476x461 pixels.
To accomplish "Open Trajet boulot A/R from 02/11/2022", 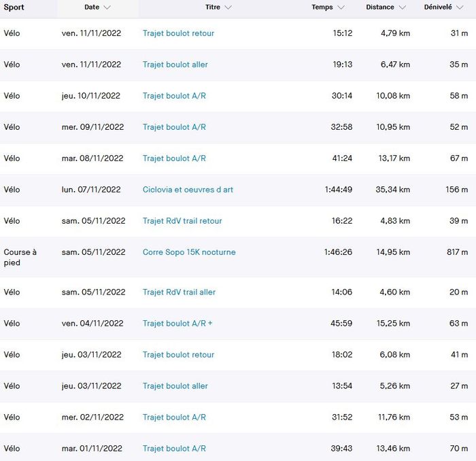I will point(174,417).
